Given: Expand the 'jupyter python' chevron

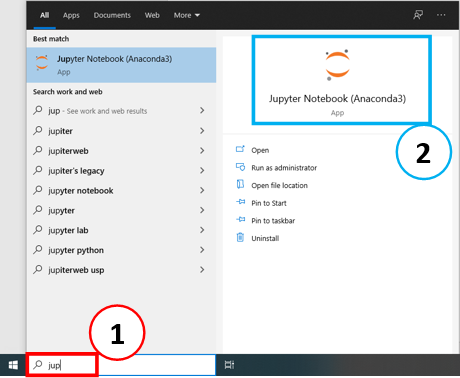Looking at the screenshot, I should pyautogui.click(x=202, y=250).
